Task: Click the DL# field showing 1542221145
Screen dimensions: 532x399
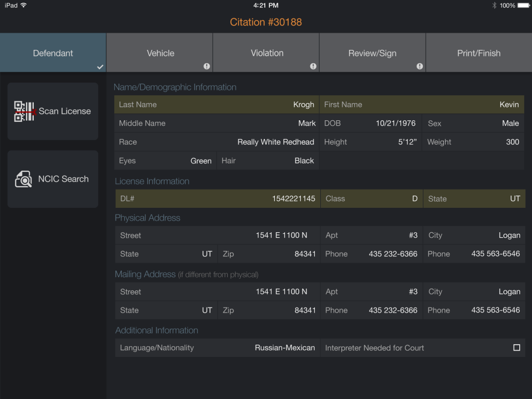Action: coord(216,198)
